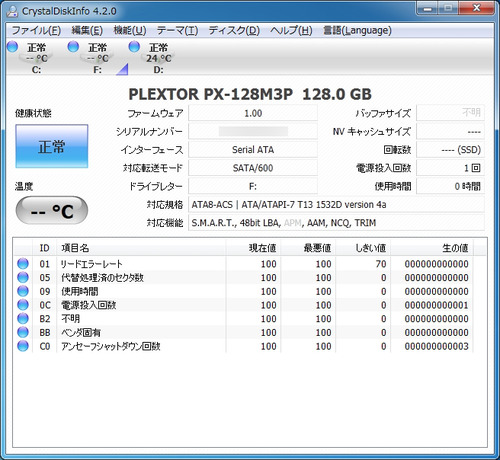Maximize the CrystalDiskInfo window
Screen dimensions: 500x460
pos(448,8)
